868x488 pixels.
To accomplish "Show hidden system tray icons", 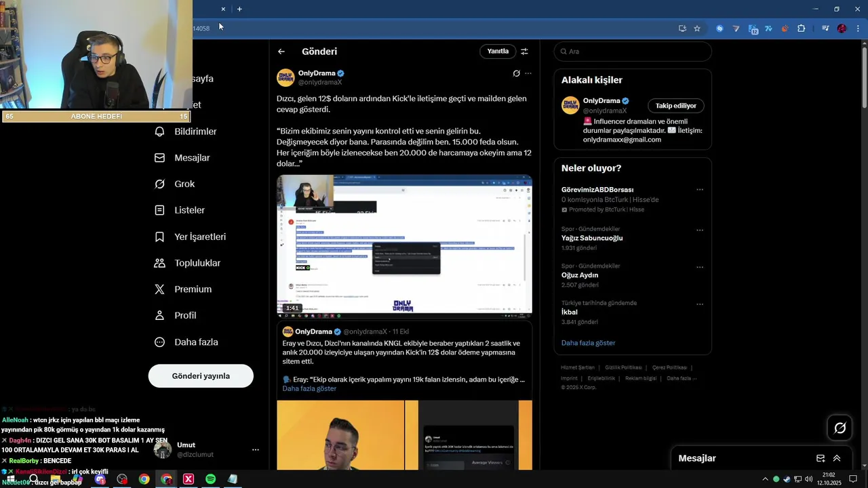I will tap(766, 479).
